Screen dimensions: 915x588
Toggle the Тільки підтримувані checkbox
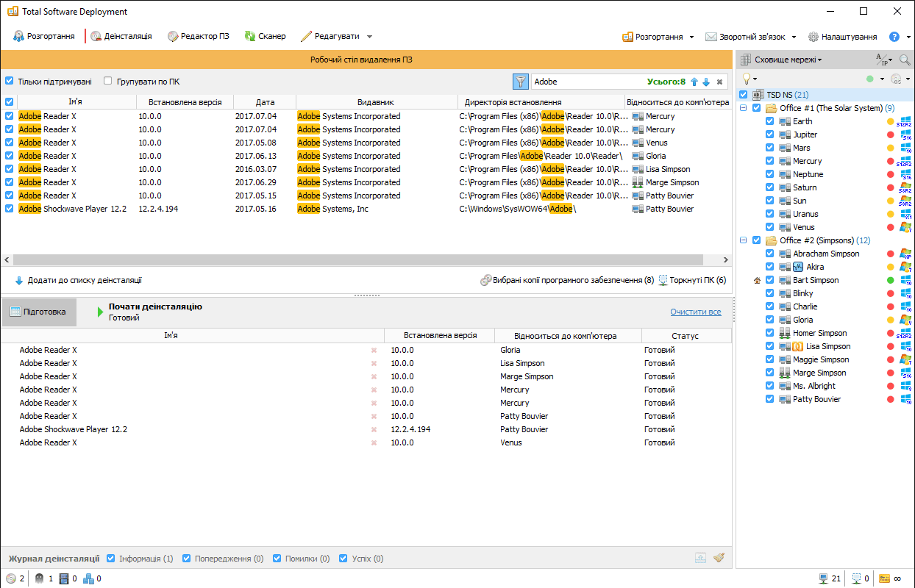(x=10, y=81)
